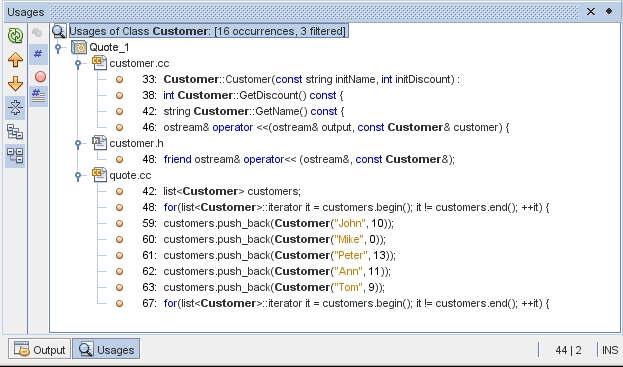The image size is (623, 367).
Task: Select the customer.h file name
Action: click(136, 143)
